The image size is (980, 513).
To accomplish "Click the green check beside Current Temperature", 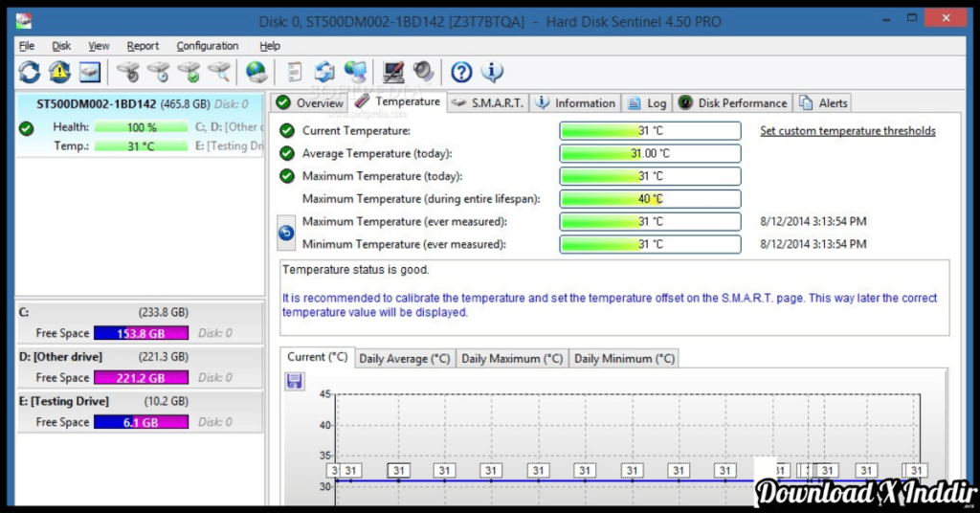I will point(287,130).
